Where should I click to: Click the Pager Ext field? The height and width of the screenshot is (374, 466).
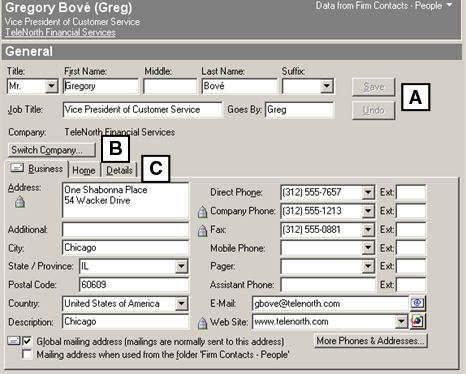(x=411, y=266)
